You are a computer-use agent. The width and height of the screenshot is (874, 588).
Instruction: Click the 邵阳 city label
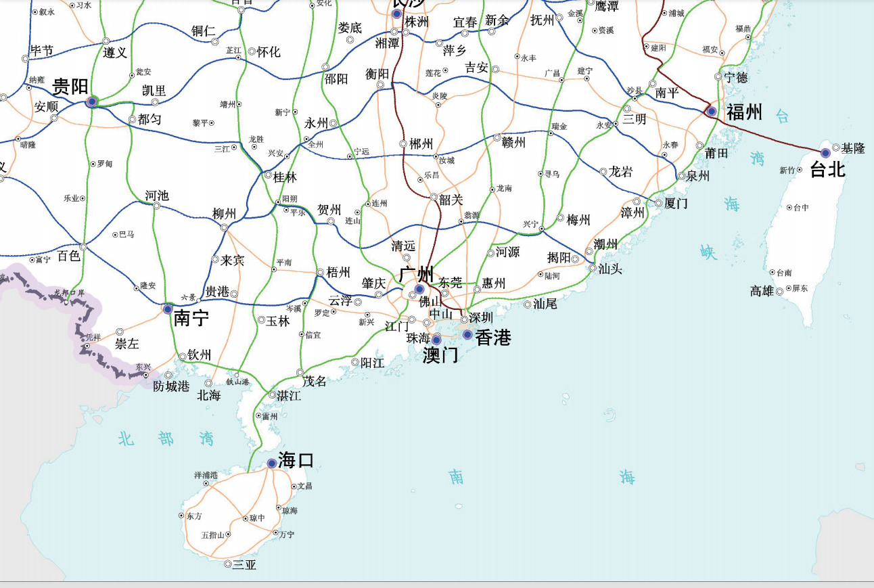point(336,78)
